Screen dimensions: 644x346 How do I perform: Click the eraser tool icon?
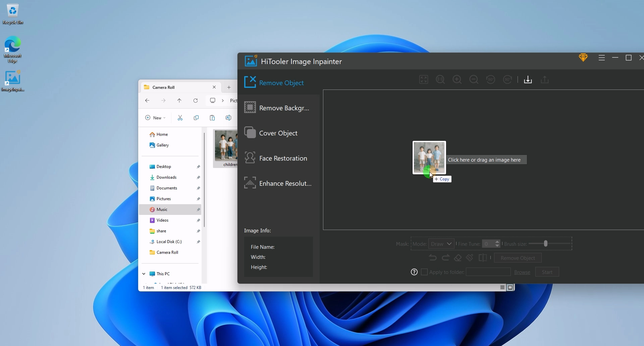pyautogui.click(x=458, y=258)
